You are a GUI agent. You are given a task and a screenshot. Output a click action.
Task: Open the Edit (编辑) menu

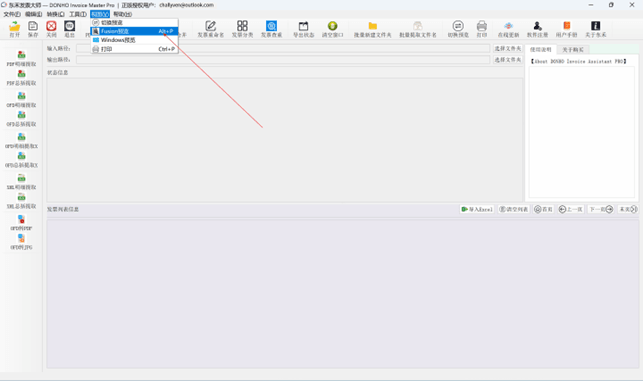34,14
